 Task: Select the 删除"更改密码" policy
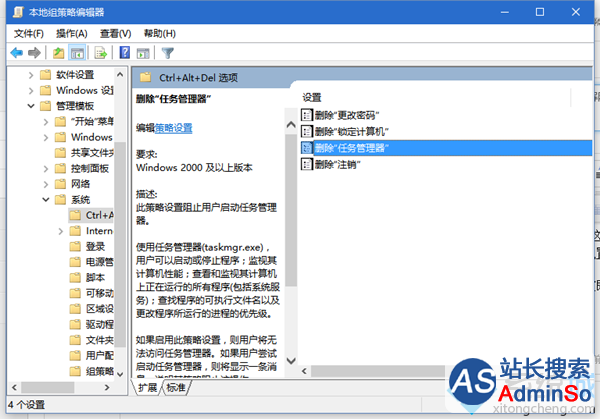347,115
